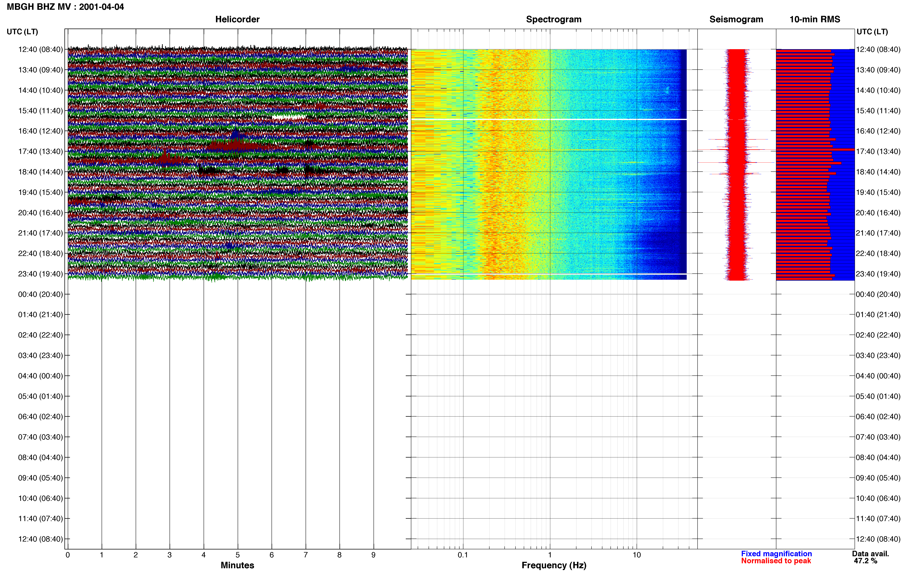Click the '10' frequency tick label
The image size is (924, 578).
click(x=637, y=555)
